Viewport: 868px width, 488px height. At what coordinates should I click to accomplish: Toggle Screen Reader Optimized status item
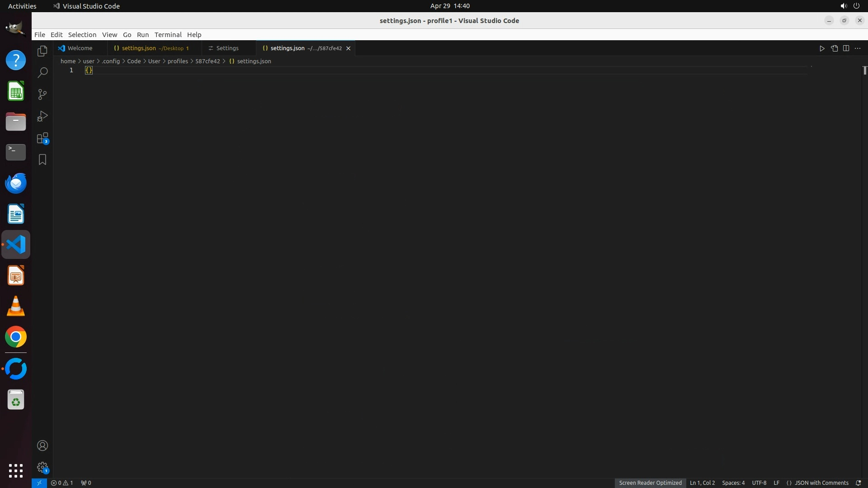(650, 483)
